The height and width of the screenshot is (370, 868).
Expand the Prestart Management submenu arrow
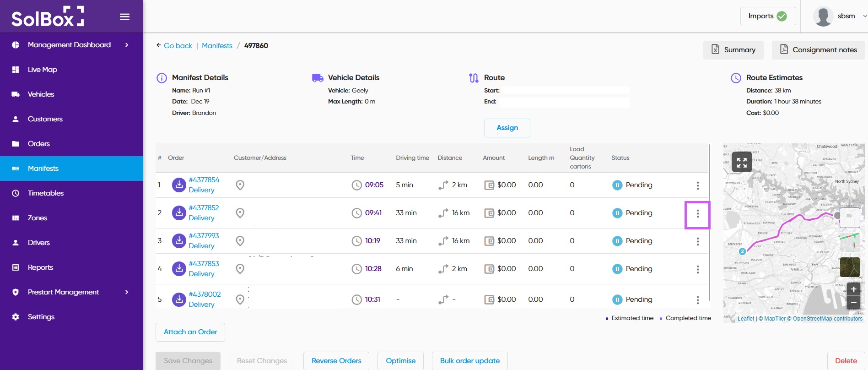(x=127, y=292)
